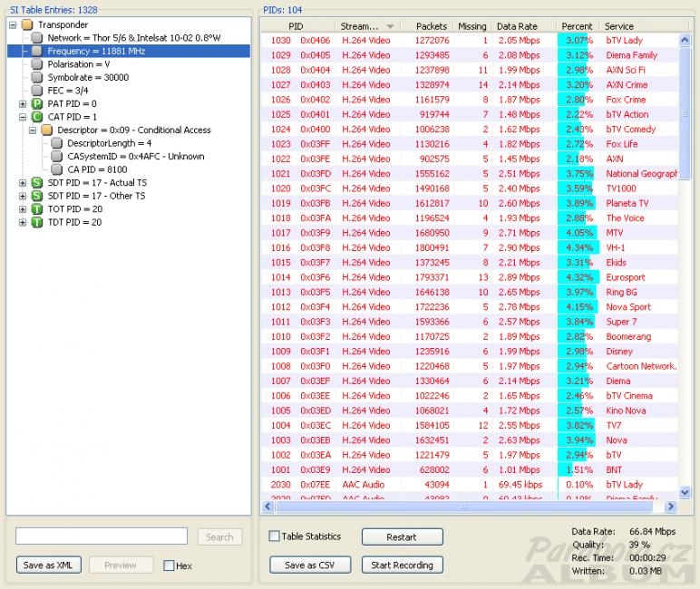Expand the TDT PID = 20 node
The height and width of the screenshot is (589, 700).
pos(23,222)
